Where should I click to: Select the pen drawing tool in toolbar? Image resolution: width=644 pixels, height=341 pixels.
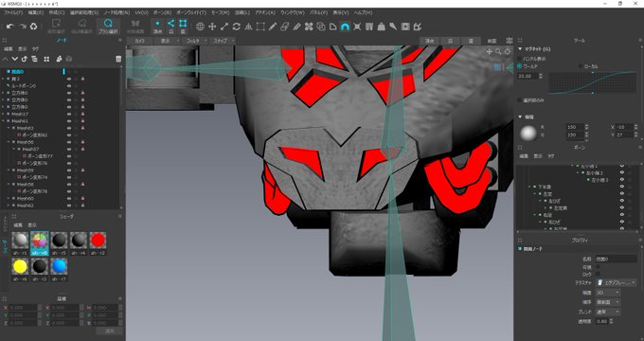tap(273, 27)
